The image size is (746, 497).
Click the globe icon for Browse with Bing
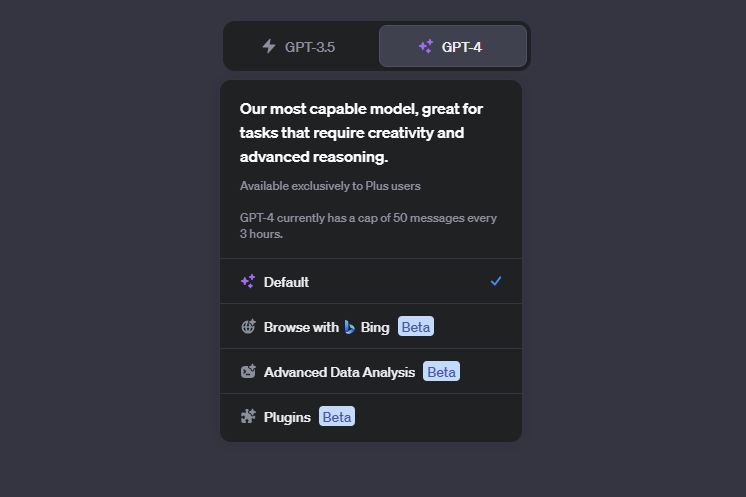(x=248, y=327)
